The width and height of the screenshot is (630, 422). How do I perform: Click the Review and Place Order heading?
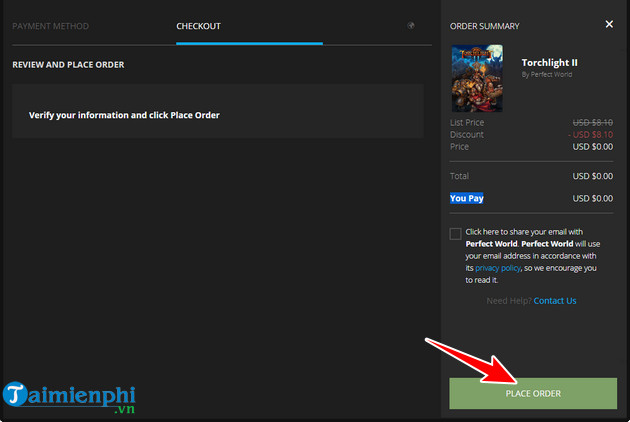point(68,65)
